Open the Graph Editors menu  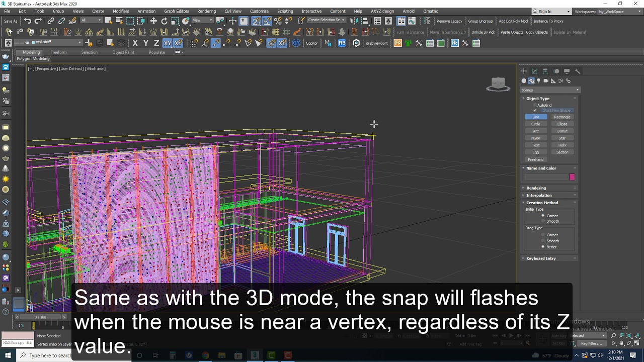coord(177,11)
